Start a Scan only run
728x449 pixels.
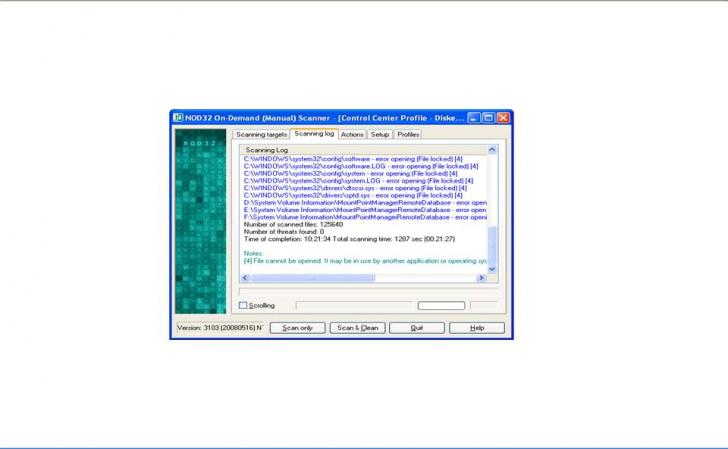coord(298,328)
